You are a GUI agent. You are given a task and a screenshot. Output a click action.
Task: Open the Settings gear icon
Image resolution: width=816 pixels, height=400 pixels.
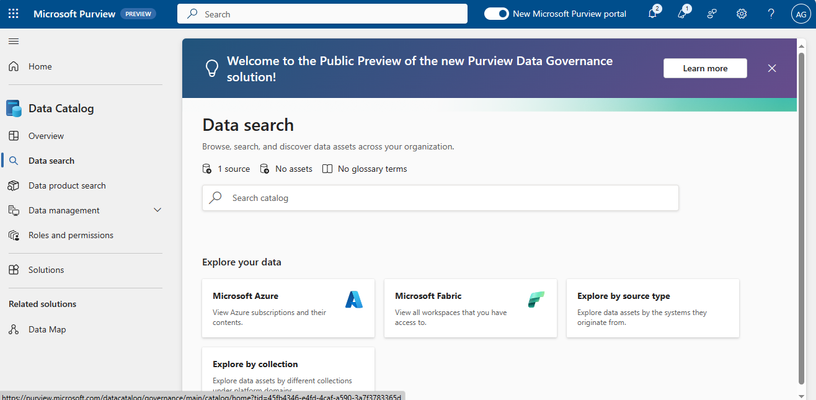point(742,14)
